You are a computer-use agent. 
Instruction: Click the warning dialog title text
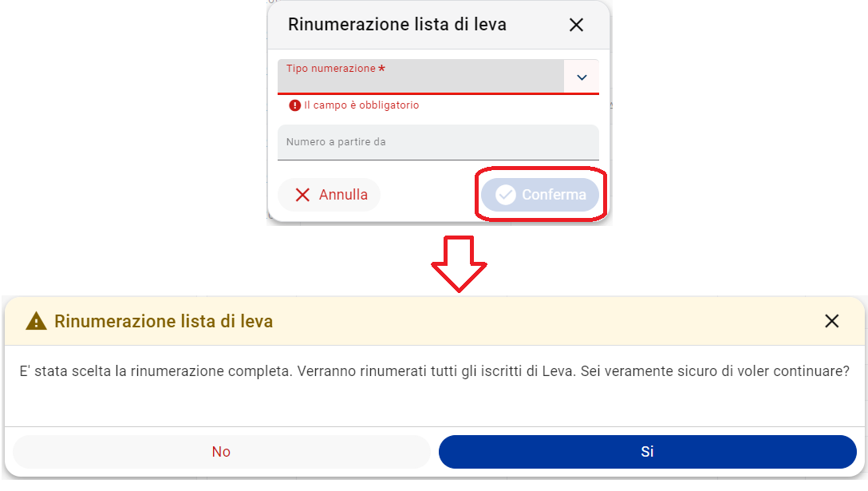point(164,322)
